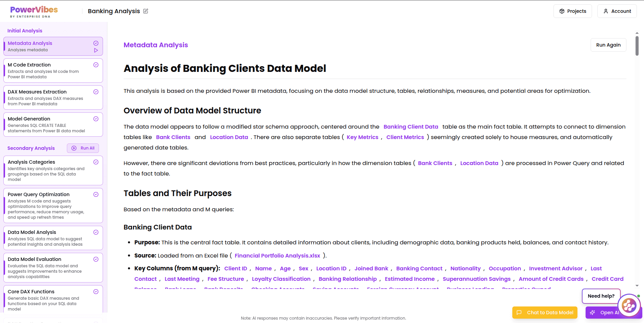Click the chat bubble icon in Chat to Data Model
This screenshot has width=644, height=323.
519,313
